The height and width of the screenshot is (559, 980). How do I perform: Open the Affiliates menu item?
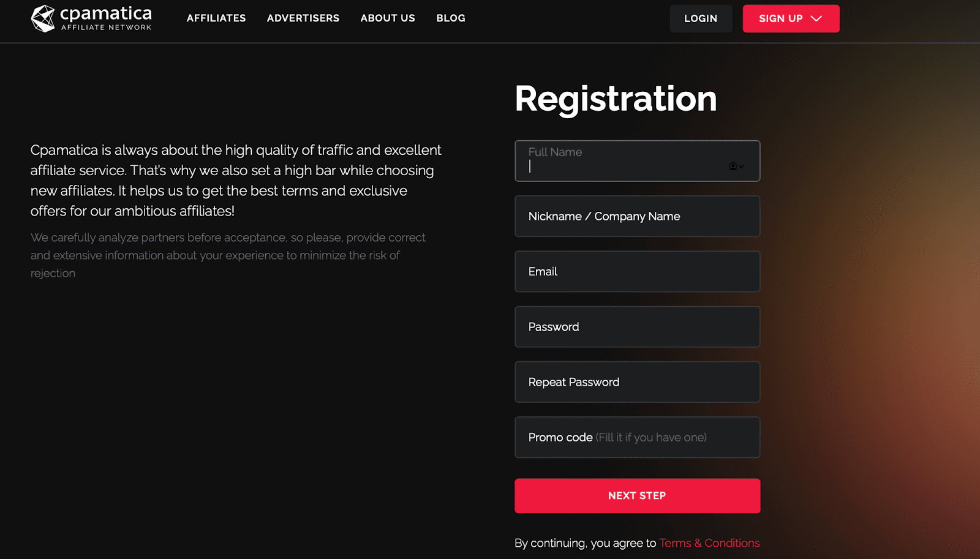216,18
